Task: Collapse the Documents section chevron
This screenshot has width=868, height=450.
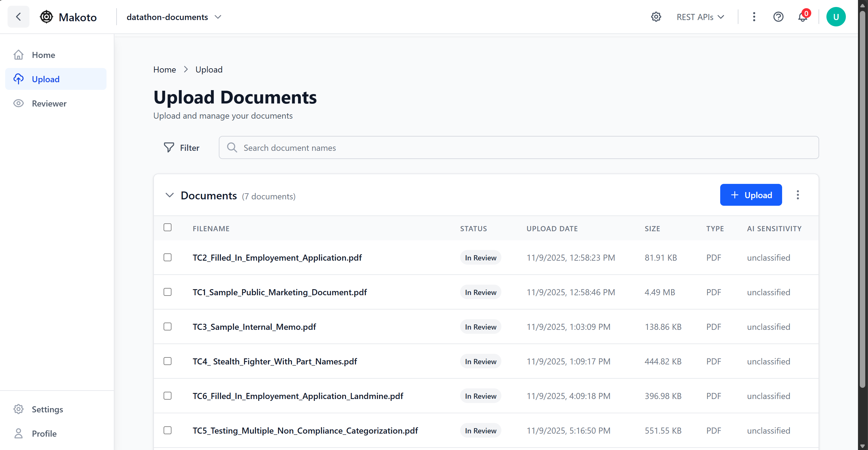Action: point(169,195)
